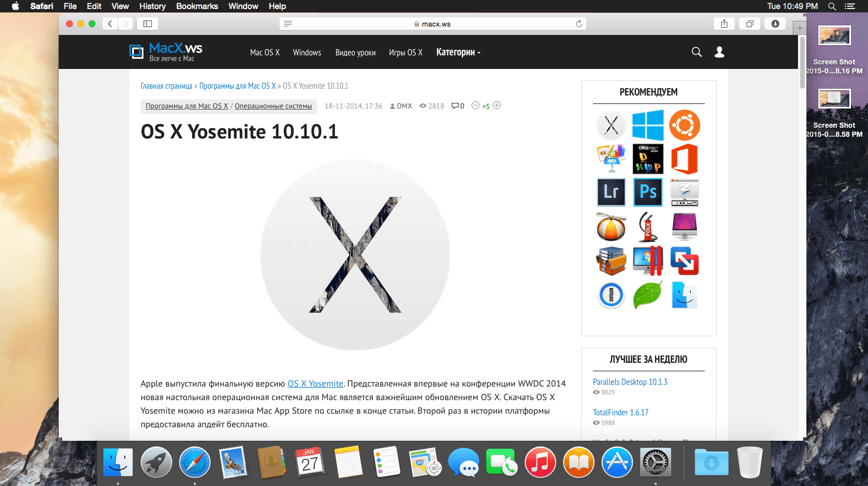Screen dimensions: 868x486
Task: Follow the Главная страница breadcrumb
Action: [x=167, y=86]
